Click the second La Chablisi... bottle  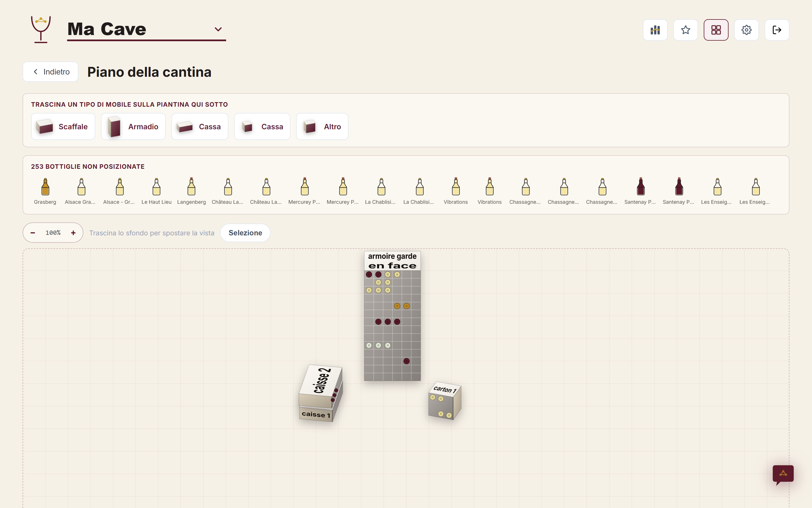pos(419,191)
